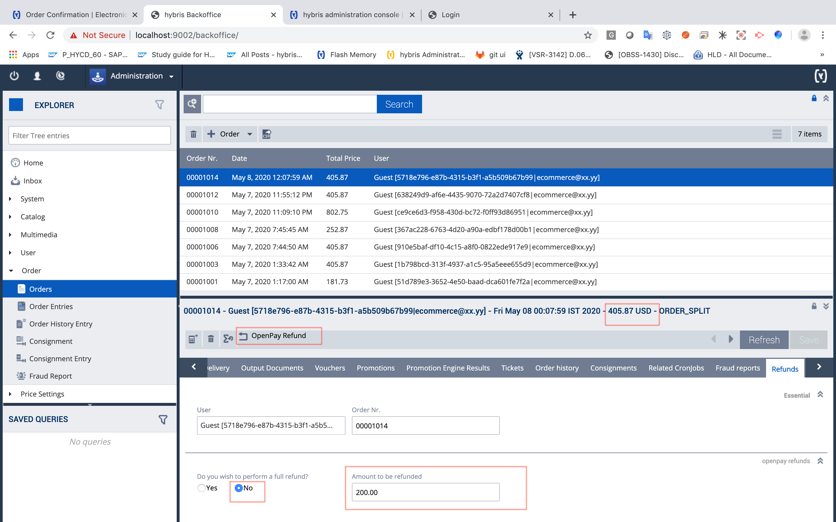Open the Consignments tab
Viewport: 836px width, 522px height.
[613, 368]
